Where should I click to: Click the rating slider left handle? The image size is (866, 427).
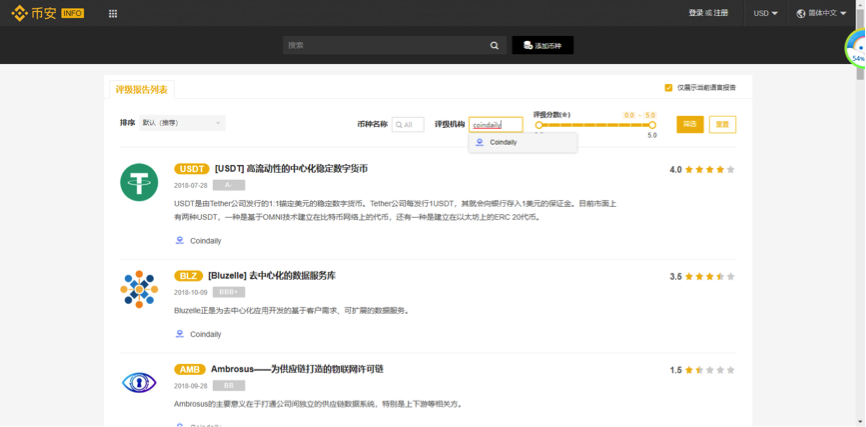[539, 125]
